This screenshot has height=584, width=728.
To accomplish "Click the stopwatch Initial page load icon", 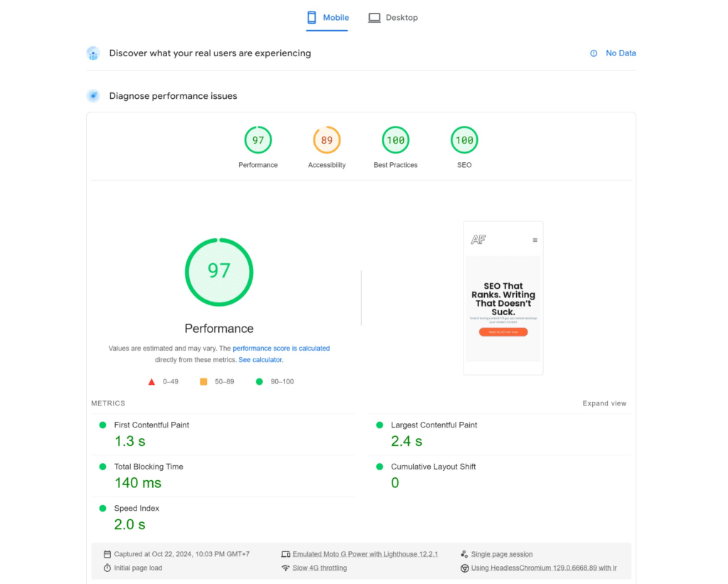I will pyautogui.click(x=107, y=568).
